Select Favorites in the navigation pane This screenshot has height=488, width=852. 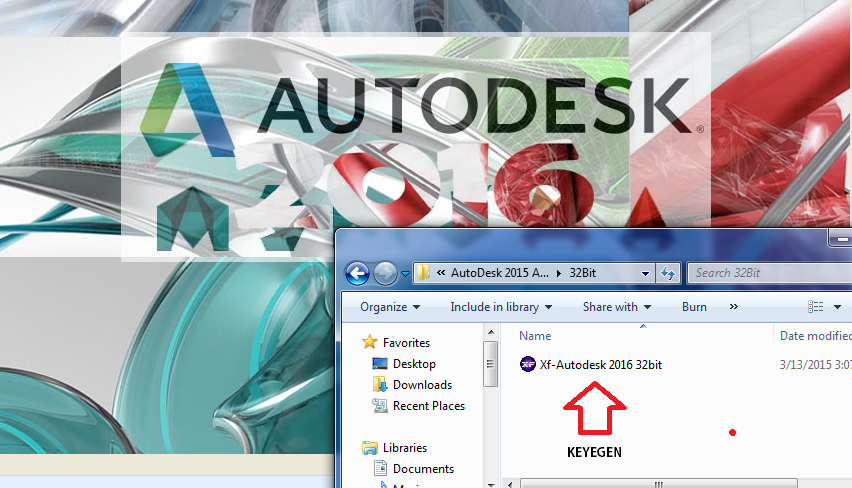(x=406, y=343)
